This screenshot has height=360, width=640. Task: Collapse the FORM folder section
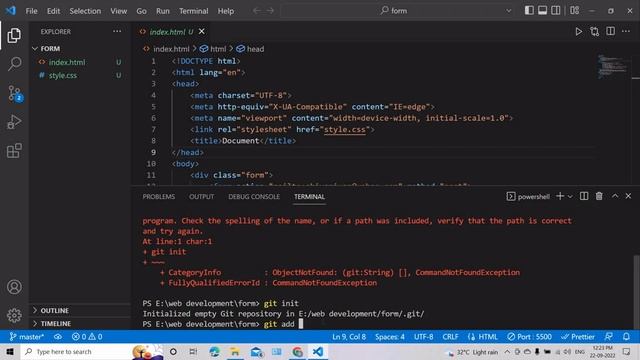50,49
